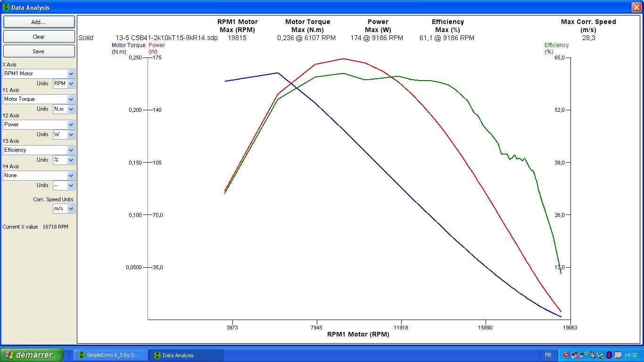The height and width of the screenshot is (362, 644).
Task: Open the démarrer Start menu
Action: tap(31, 355)
